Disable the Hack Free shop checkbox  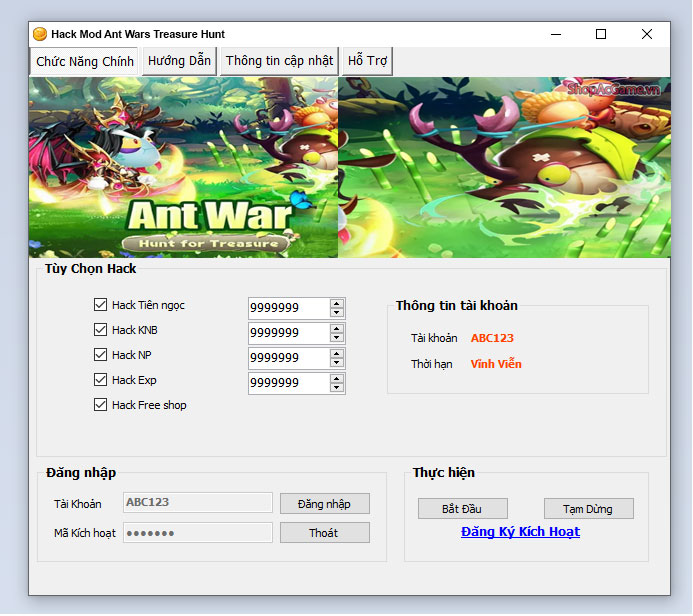[100, 405]
